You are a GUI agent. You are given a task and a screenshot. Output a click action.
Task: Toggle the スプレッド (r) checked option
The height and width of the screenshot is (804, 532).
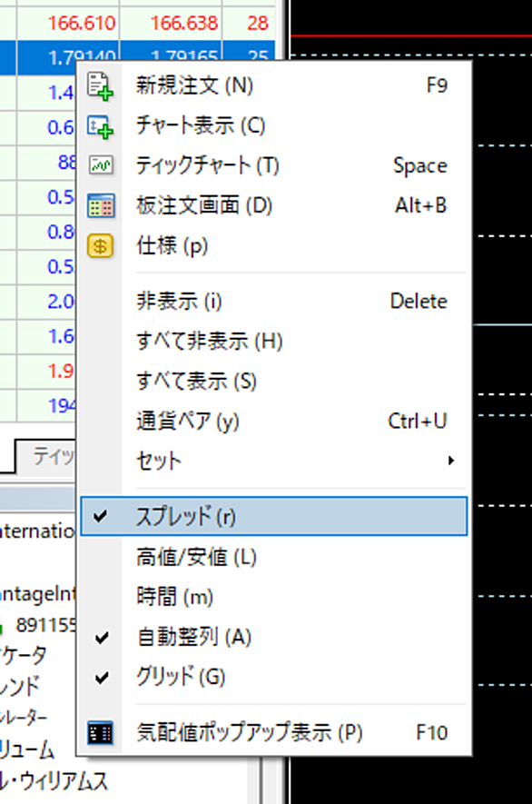pyautogui.click(x=273, y=516)
